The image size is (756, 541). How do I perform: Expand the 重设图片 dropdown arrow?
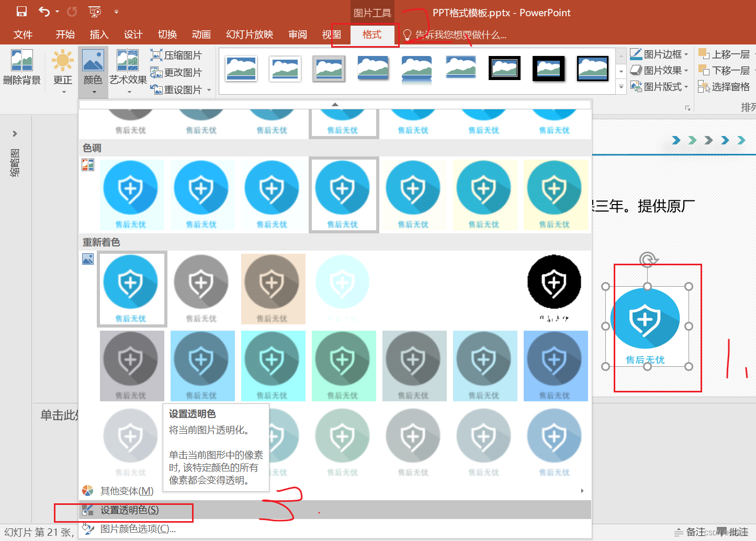tap(209, 89)
